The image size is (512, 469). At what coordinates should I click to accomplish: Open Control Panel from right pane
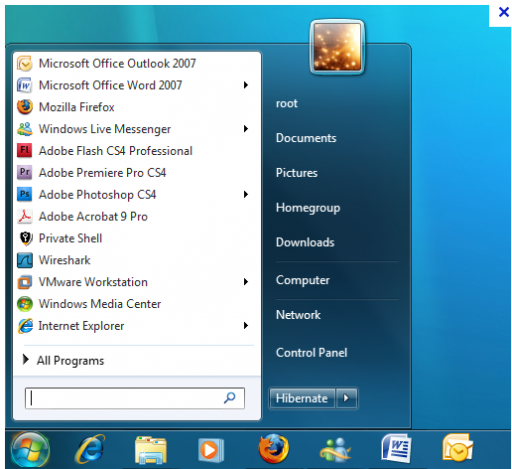tap(311, 353)
